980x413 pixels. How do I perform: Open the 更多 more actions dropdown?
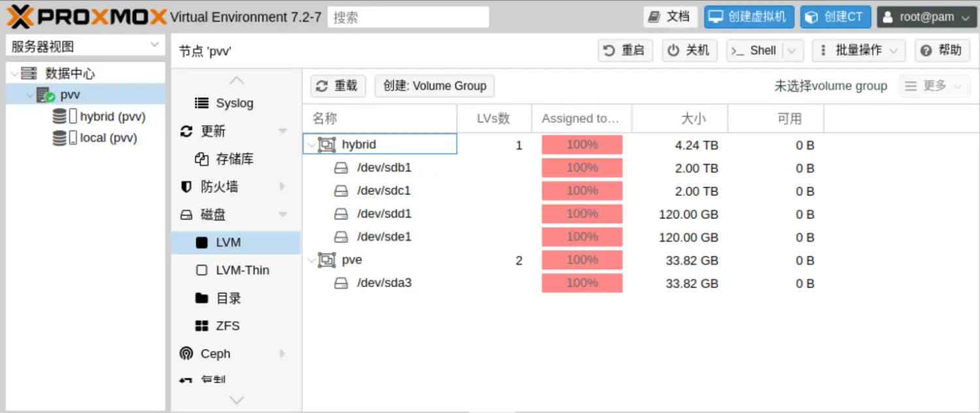click(x=934, y=86)
